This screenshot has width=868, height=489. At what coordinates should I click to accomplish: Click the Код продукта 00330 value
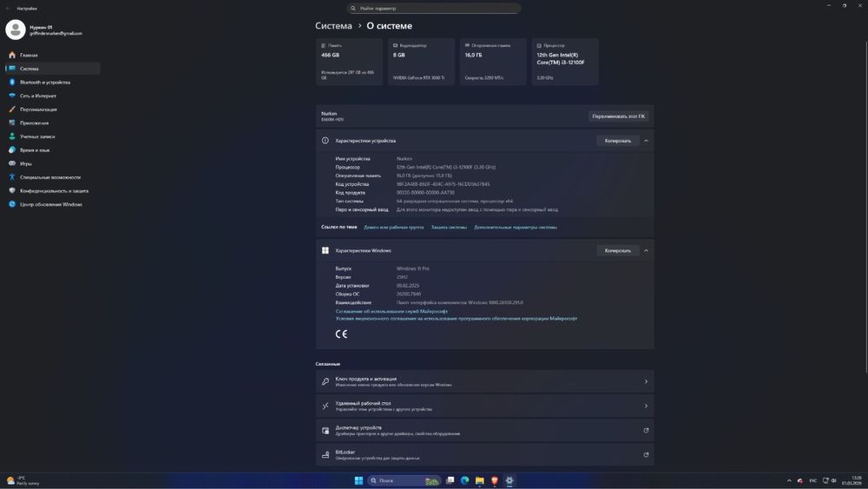tap(425, 193)
